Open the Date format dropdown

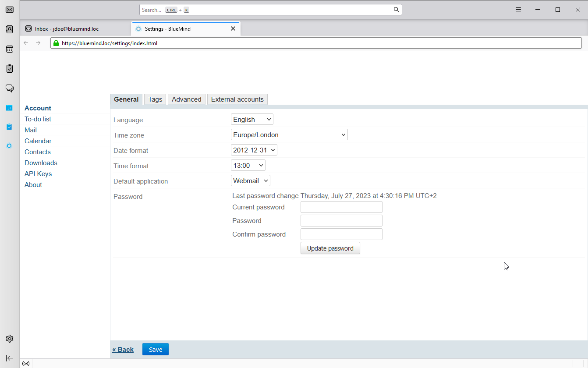pos(254,150)
